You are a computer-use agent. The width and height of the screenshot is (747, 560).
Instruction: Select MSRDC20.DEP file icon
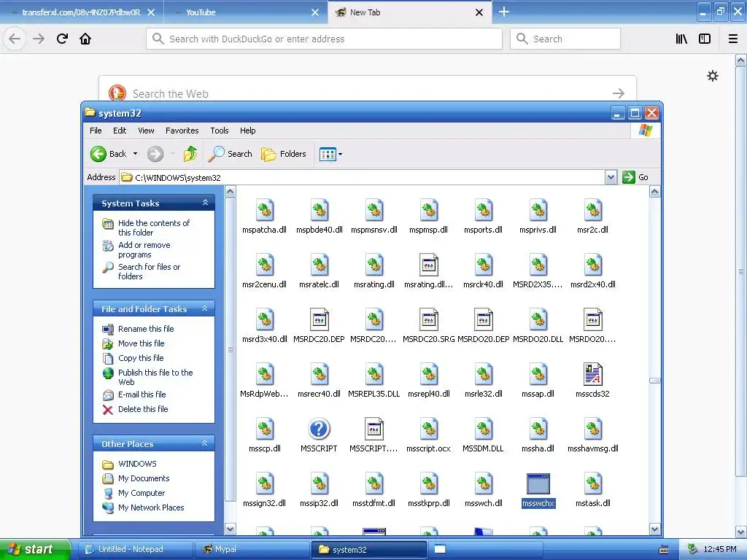(x=320, y=319)
